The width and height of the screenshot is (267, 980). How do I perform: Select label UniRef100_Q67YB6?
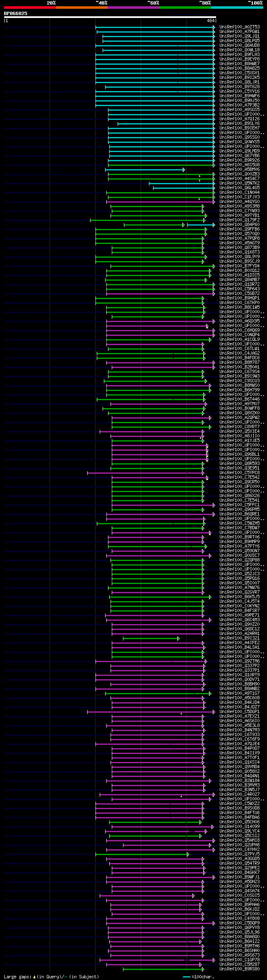239,156
